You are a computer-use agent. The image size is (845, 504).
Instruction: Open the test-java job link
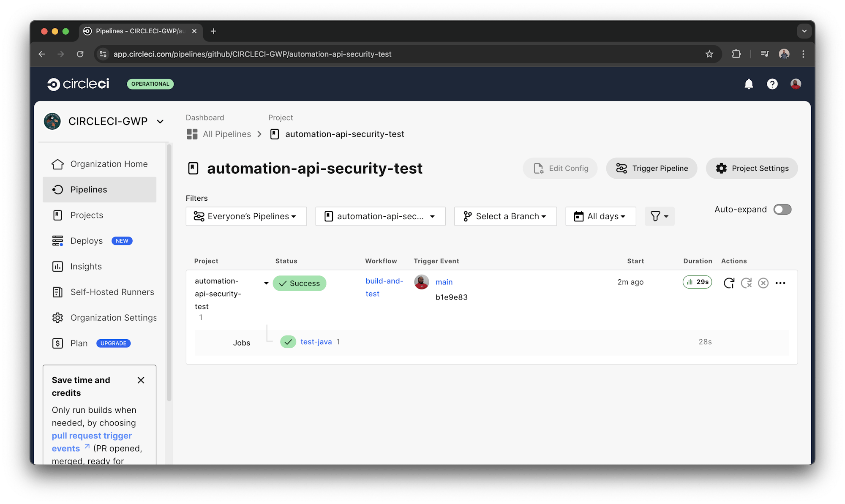(316, 342)
